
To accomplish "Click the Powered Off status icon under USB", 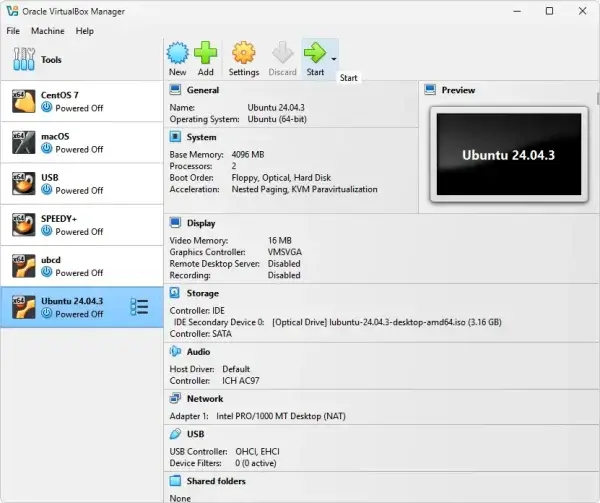I will click(x=47, y=189).
